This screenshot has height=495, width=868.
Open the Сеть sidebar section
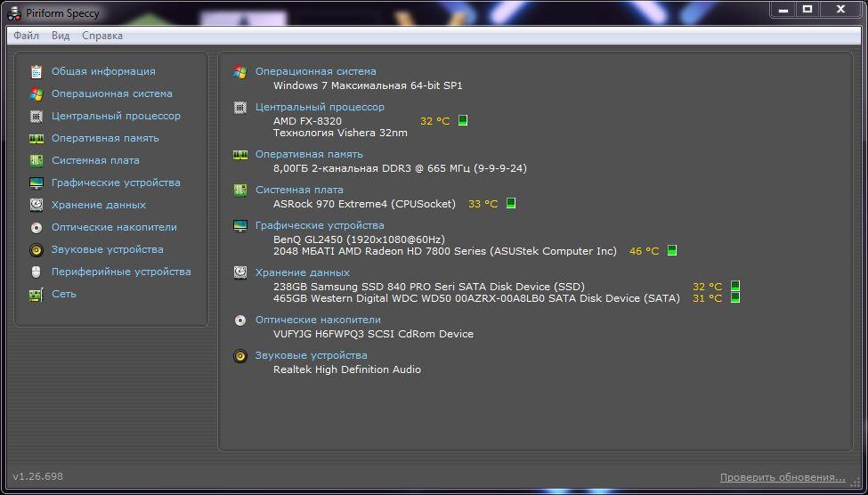coord(64,294)
